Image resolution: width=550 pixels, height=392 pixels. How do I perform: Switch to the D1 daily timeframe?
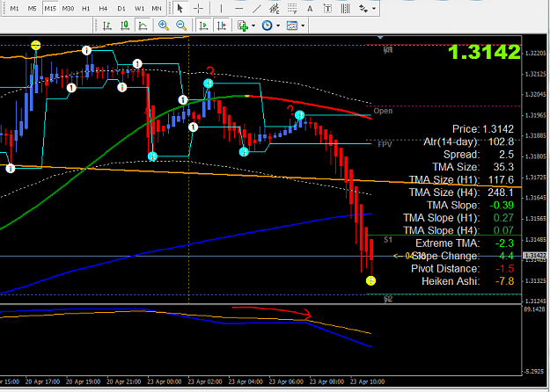coord(121,9)
